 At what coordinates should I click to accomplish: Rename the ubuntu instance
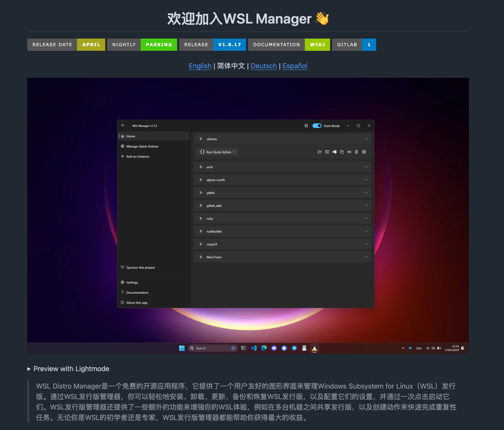[x=349, y=152]
